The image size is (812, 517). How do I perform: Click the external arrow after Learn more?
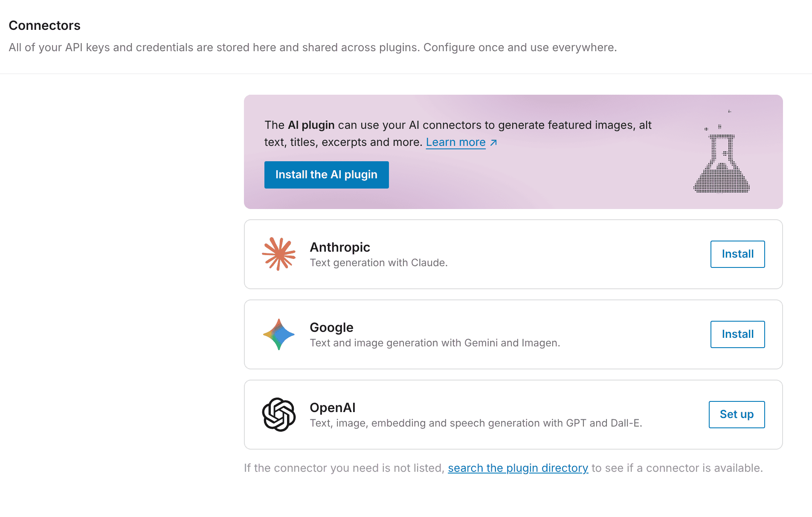[x=493, y=142]
